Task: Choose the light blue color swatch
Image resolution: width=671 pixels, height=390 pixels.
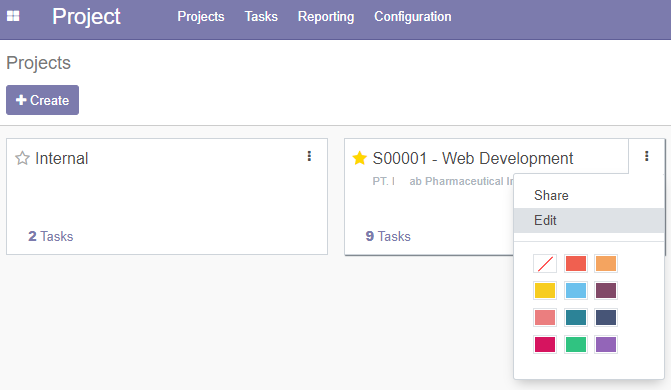Action: click(576, 291)
